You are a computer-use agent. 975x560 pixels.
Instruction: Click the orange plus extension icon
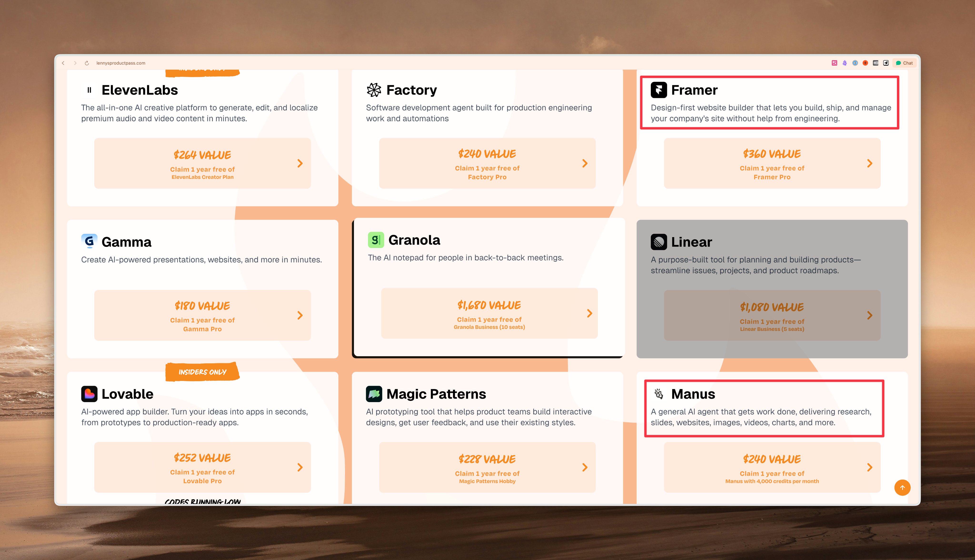tap(865, 63)
